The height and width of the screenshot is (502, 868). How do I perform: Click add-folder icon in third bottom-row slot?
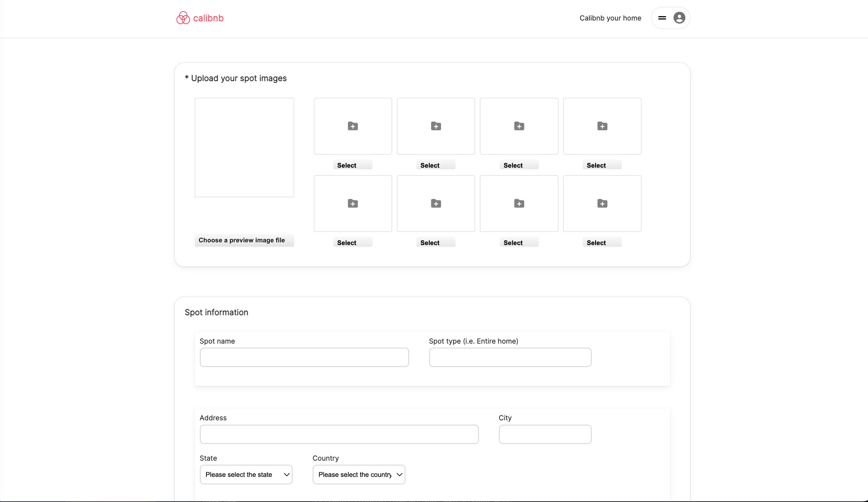point(519,203)
